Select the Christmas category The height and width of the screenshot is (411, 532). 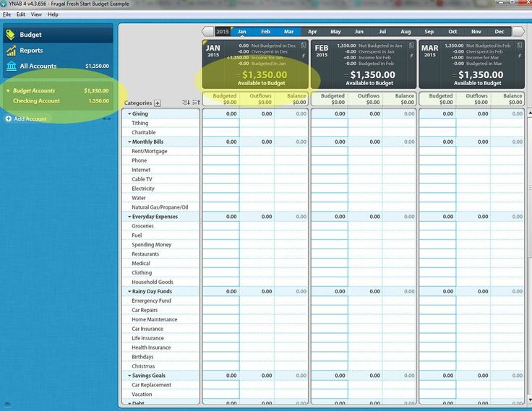[x=143, y=366]
